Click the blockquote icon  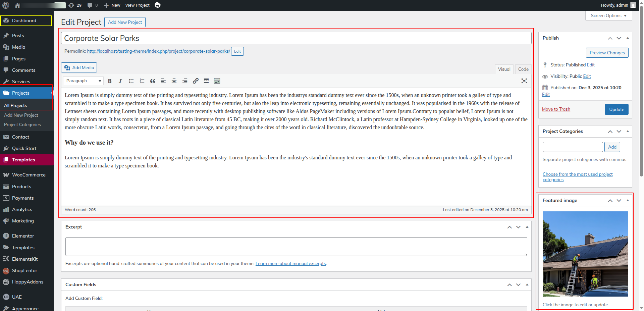(x=153, y=81)
